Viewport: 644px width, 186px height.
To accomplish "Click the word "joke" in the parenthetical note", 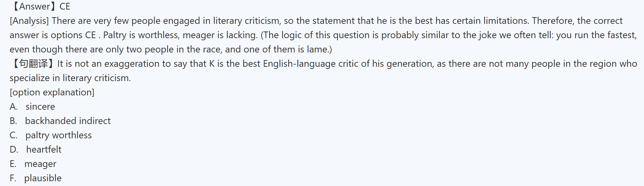I will click(487, 35).
